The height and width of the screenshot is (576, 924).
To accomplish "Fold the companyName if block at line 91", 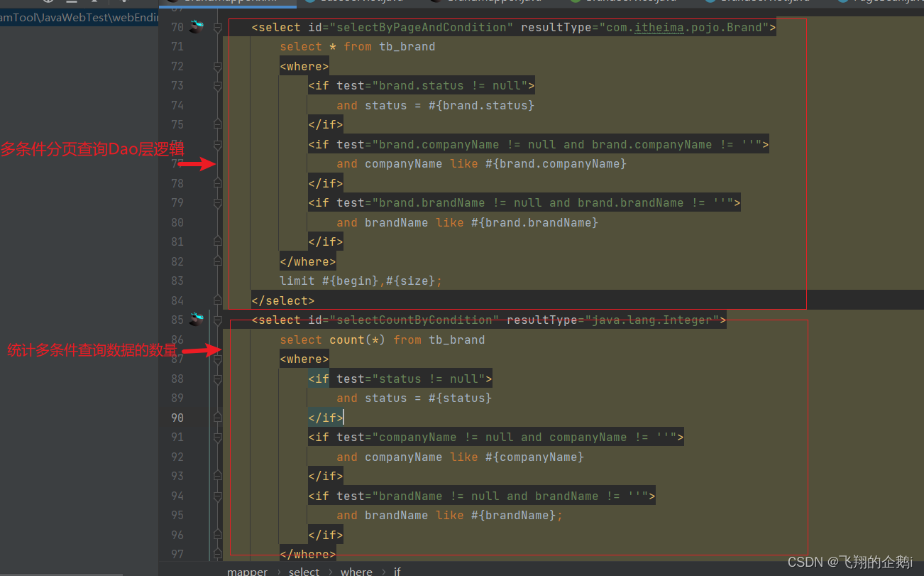I will pyautogui.click(x=218, y=438).
